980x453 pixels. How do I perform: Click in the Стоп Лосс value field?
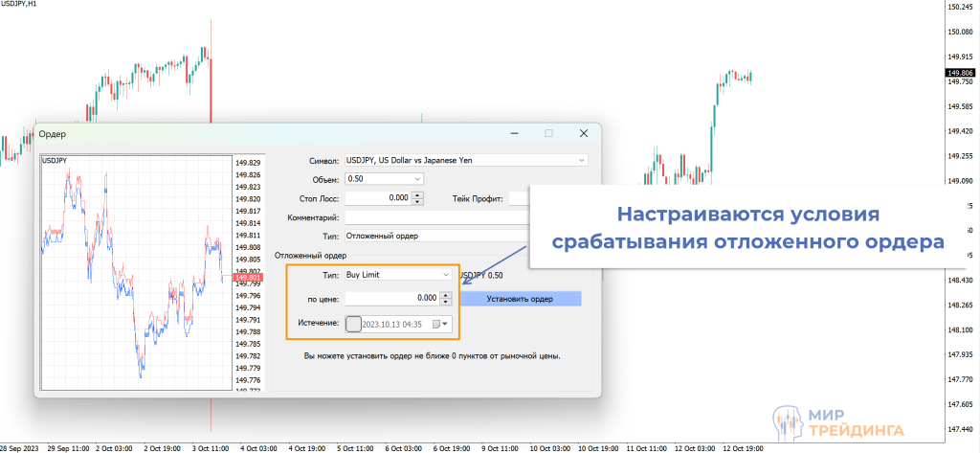pos(377,198)
